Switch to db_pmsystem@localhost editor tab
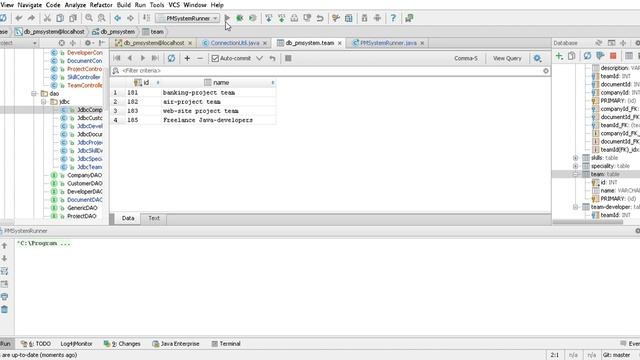The width and height of the screenshot is (640, 360). pos(153,43)
